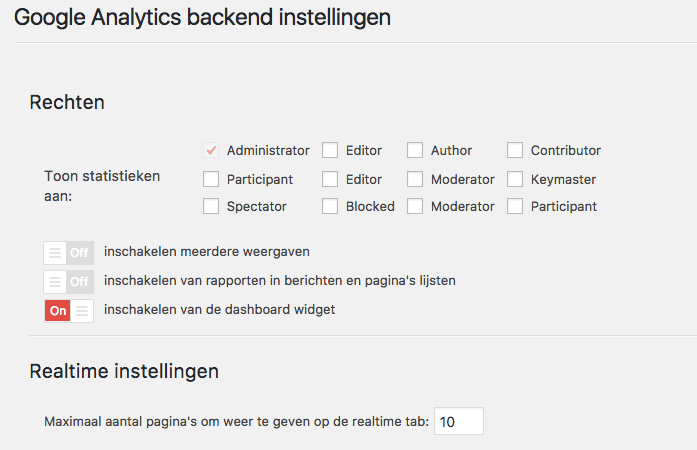Enable the Contributor checkbox
This screenshot has width=697, height=450.
coord(515,151)
